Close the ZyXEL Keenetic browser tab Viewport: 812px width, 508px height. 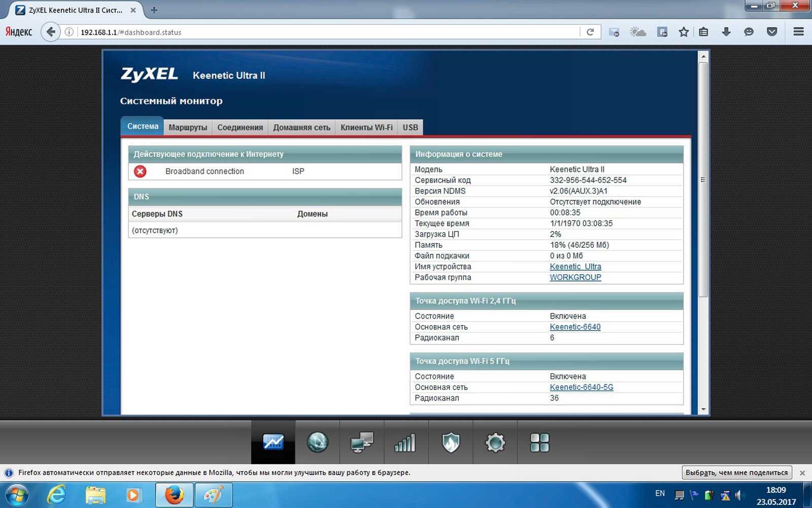pyautogui.click(x=133, y=10)
